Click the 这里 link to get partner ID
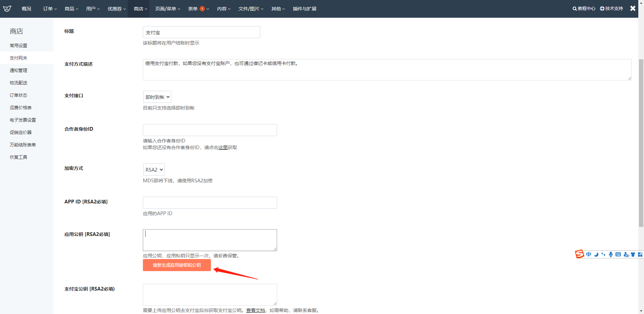Screen dimensions: 644x314 223,147
